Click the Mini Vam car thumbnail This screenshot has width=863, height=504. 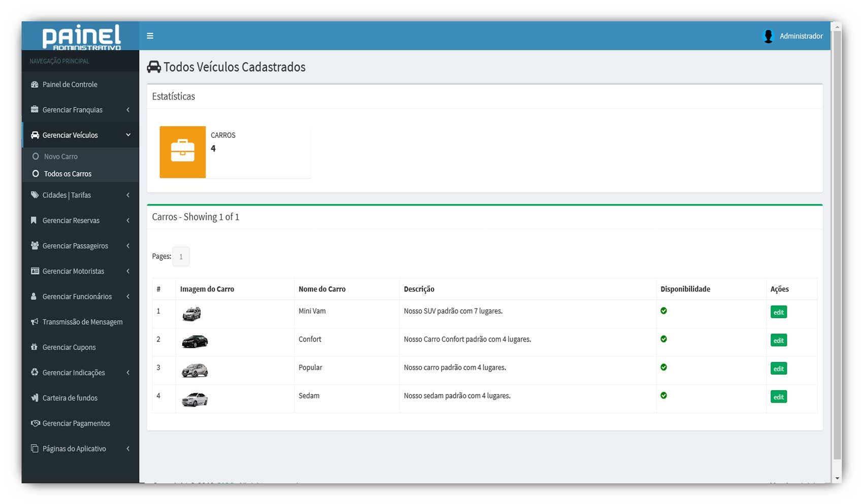pos(191,314)
